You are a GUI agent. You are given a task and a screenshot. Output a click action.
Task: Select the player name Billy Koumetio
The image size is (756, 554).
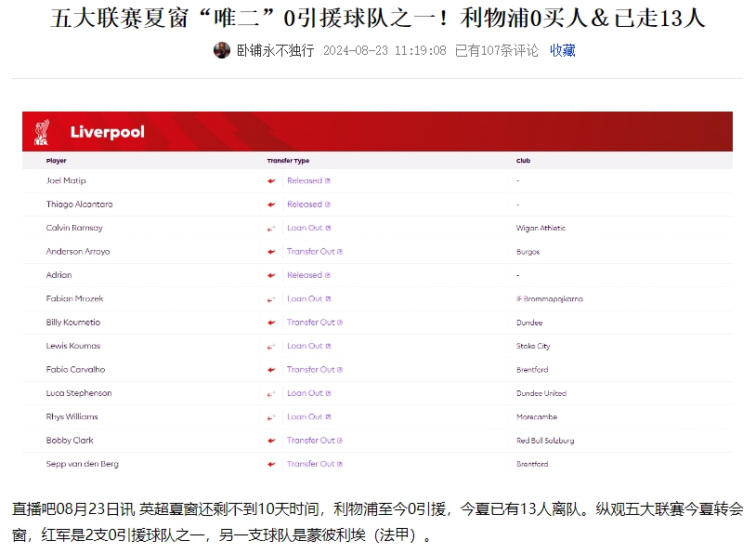(73, 323)
